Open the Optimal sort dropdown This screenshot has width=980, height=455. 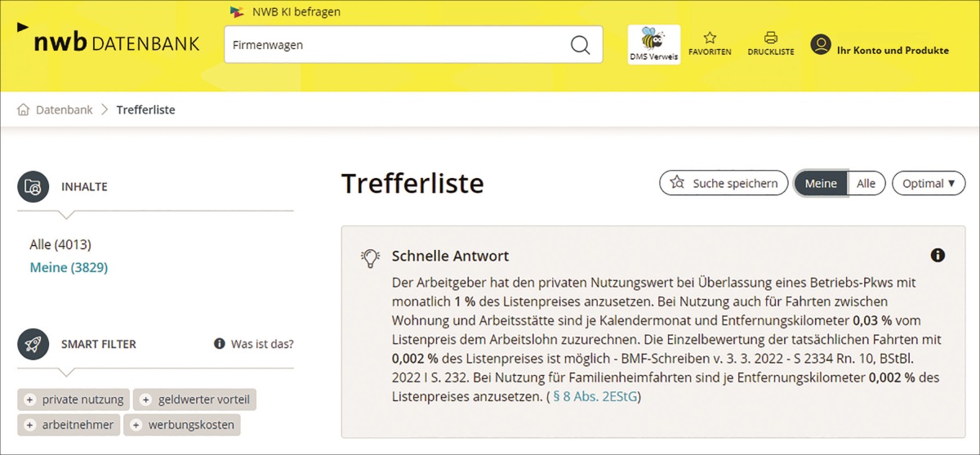tap(929, 184)
